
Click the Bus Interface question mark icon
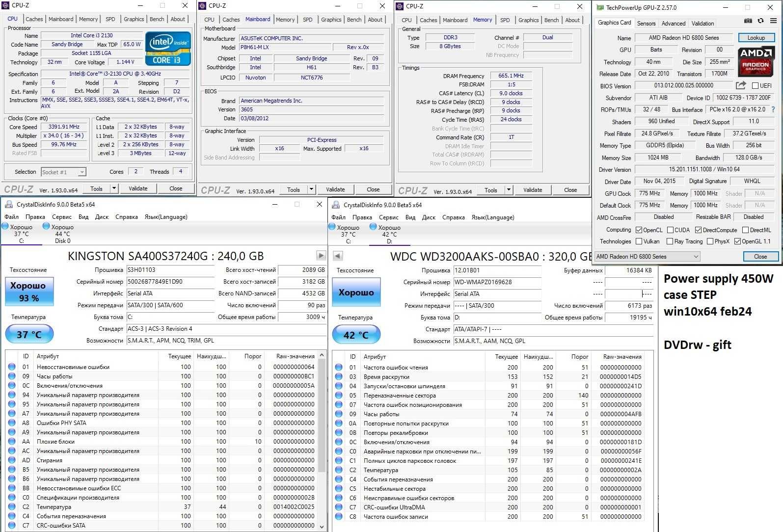point(773,109)
